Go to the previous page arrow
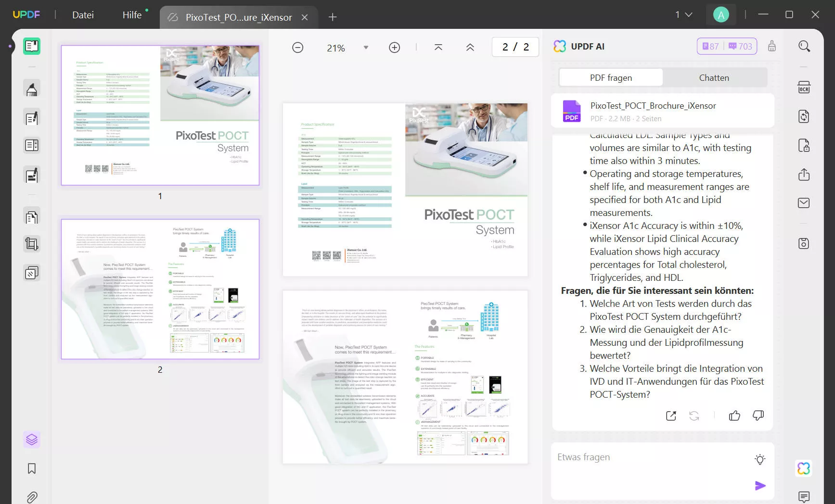 (x=470, y=47)
